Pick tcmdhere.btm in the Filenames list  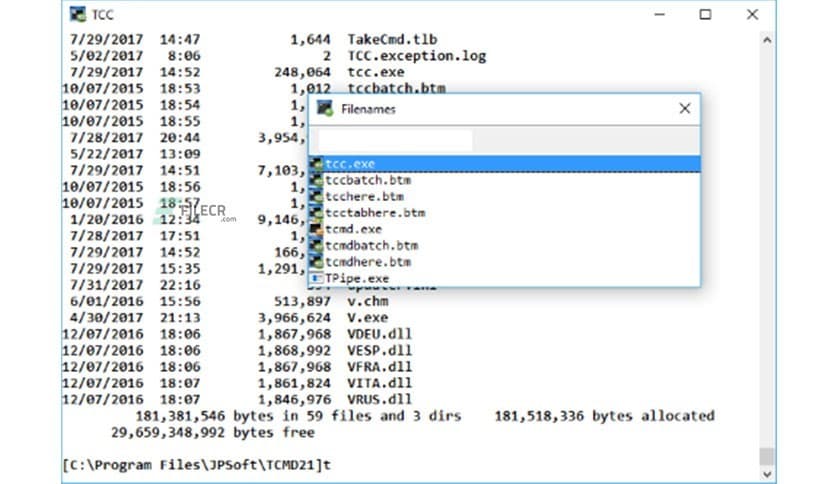(504, 262)
